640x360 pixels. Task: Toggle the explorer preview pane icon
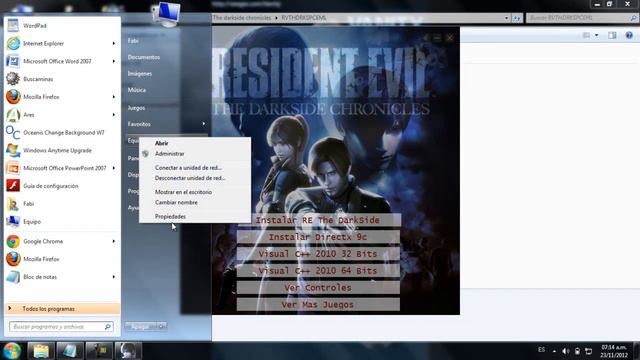[x=612, y=36]
